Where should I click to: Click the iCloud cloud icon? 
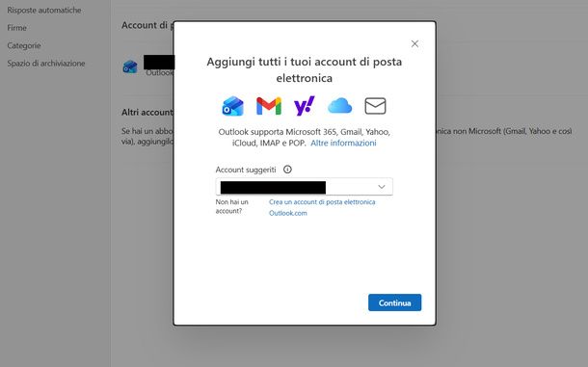(x=339, y=106)
